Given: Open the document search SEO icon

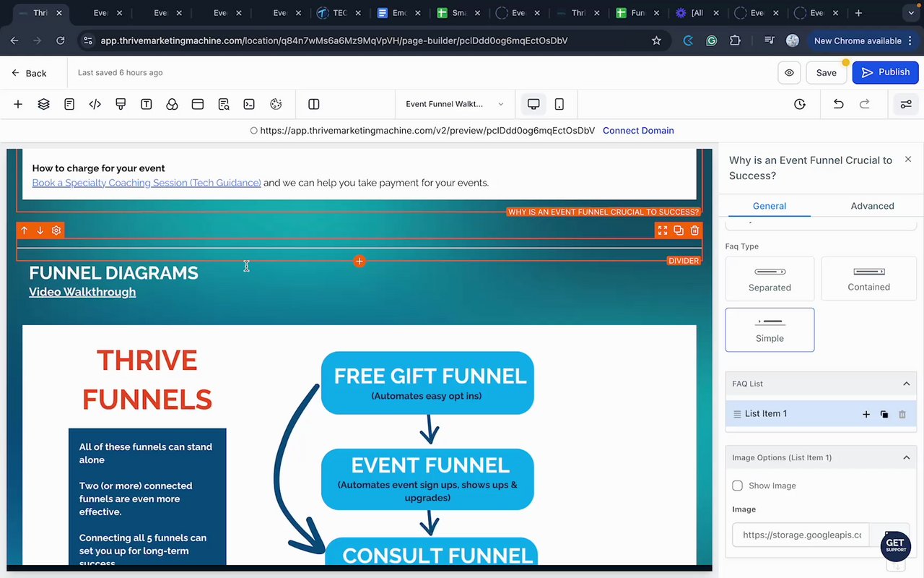Looking at the screenshot, I should coord(224,104).
